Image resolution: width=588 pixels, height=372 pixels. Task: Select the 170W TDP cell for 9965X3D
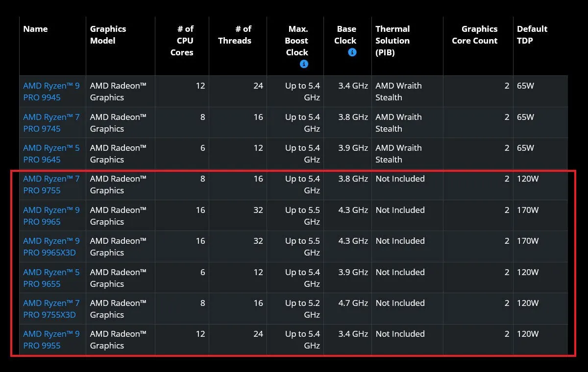[528, 241]
